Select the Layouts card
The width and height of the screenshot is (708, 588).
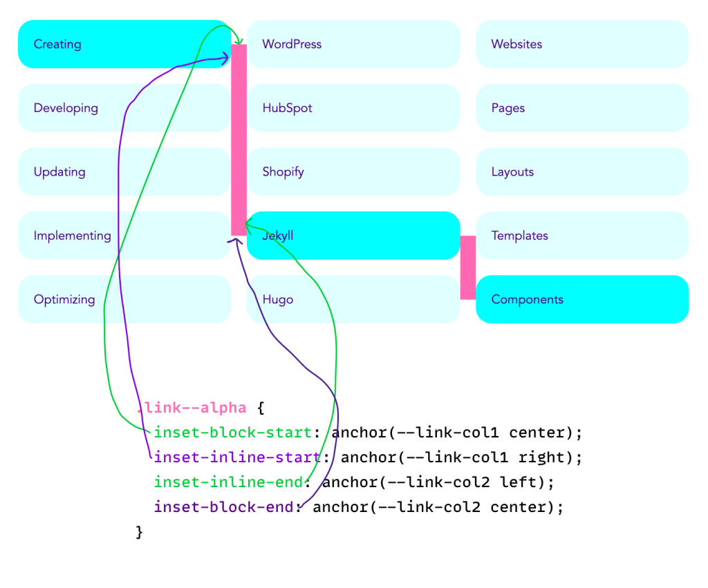(582, 172)
